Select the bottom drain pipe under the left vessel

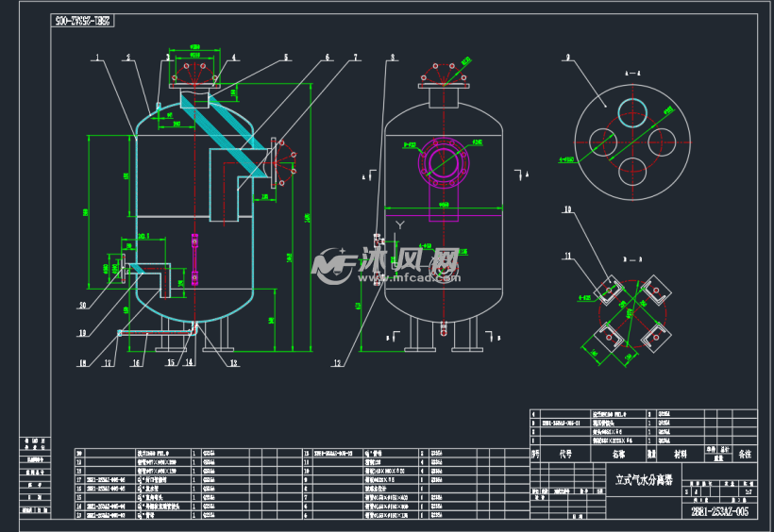(156, 331)
